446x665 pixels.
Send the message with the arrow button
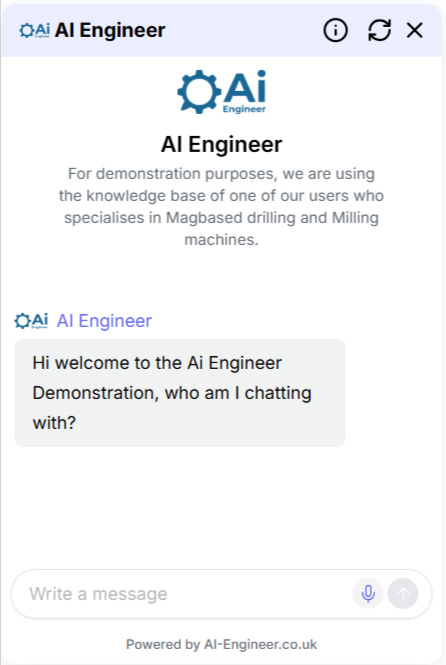pos(403,593)
